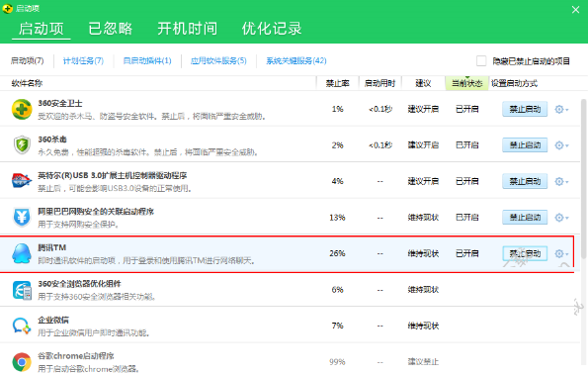
Task: Click the 英特尔(R)USB 3.0 row title
Action: [113, 175]
